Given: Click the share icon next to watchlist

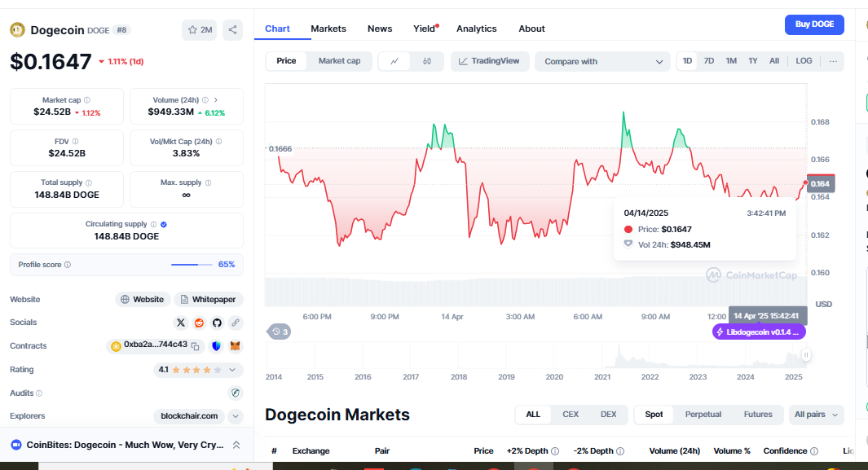Looking at the screenshot, I should coord(232,30).
